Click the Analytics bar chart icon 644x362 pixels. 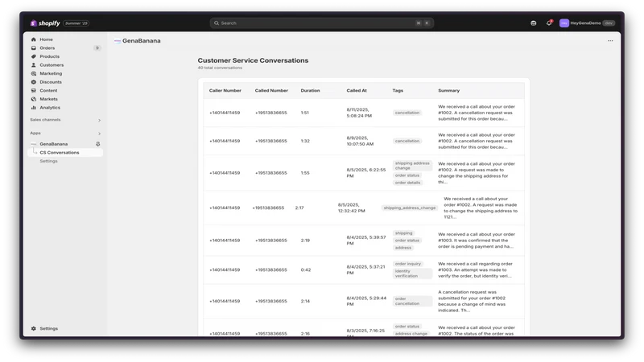tap(34, 108)
